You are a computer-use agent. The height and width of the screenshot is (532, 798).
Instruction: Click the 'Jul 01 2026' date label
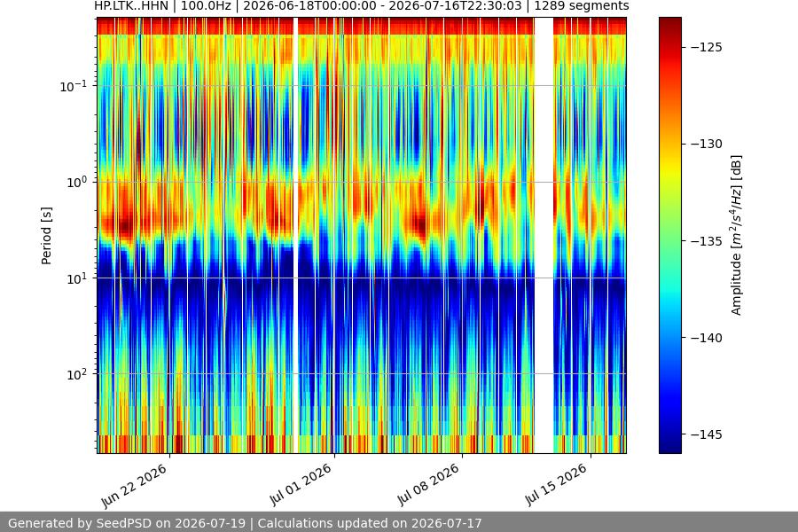pyautogui.click(x=301, y=485)
